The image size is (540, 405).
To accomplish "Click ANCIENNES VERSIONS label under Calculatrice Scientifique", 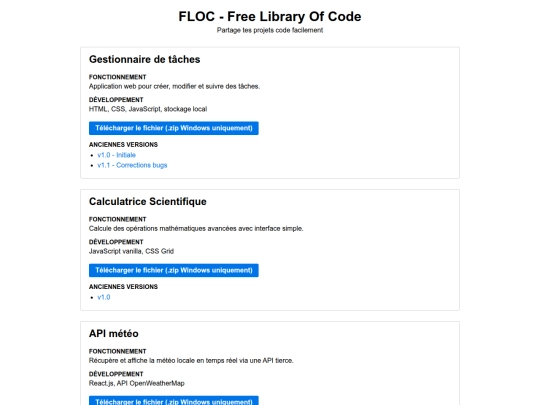I will click(123, 287).
